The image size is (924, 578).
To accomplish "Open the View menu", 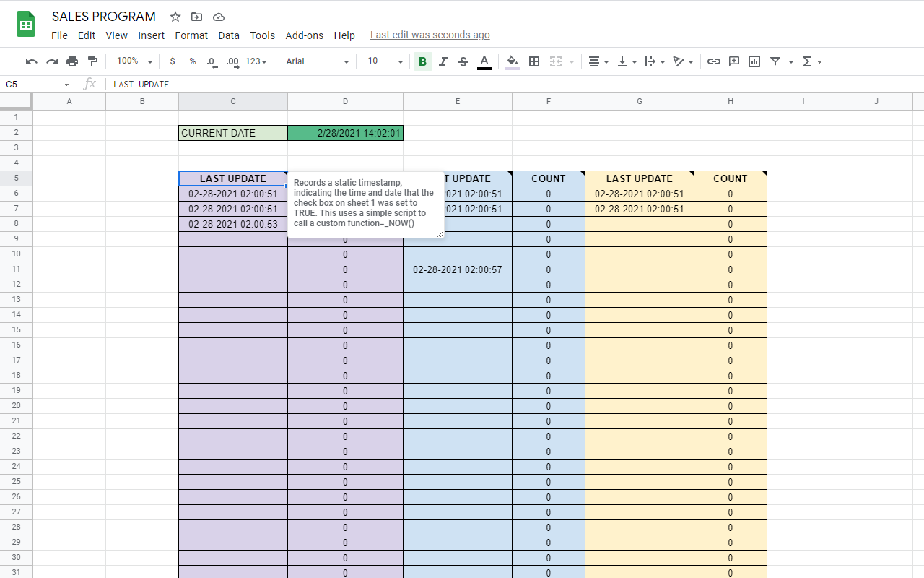I will [x=116, y=35].
